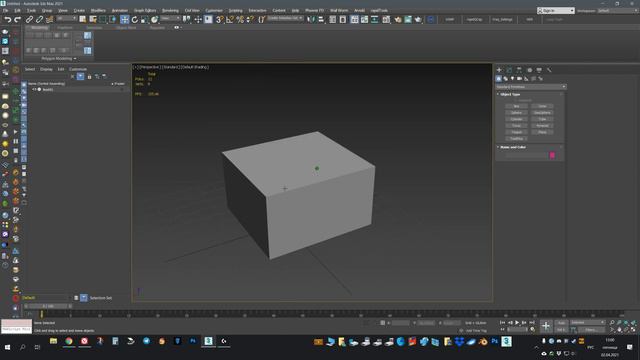Open the Material Editor icon
640x360 pixels.
coord(386,19)
